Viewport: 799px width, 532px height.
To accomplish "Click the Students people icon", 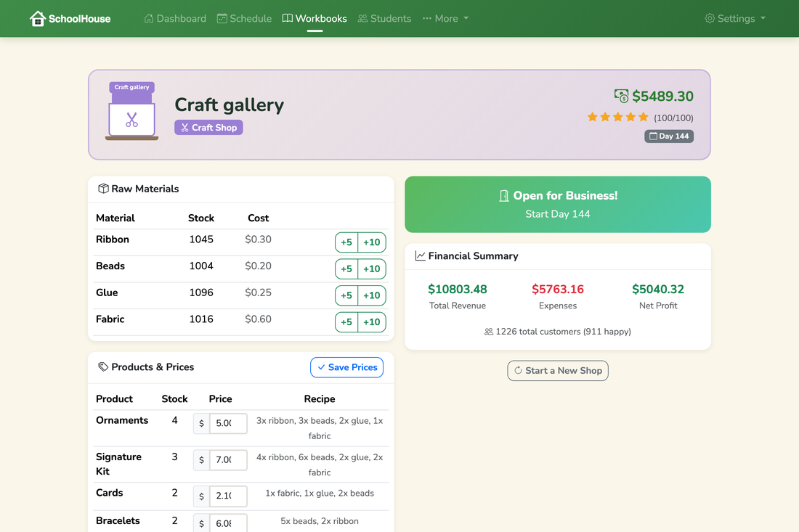I will click(362, 18).
